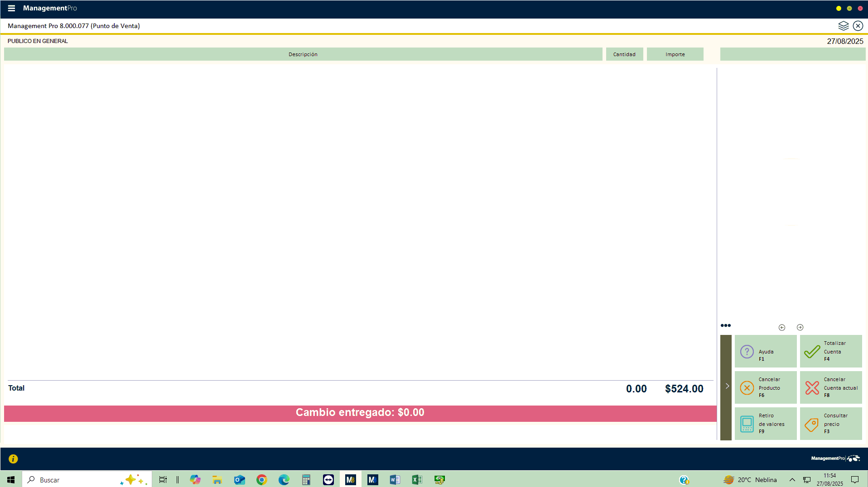Open the notification center icon
This screenshot has height=487, width=868.
855,480
